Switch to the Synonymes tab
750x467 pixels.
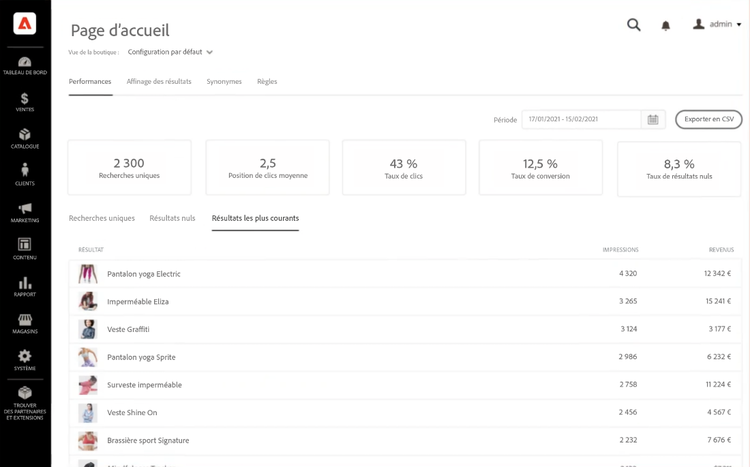point(224,82)
